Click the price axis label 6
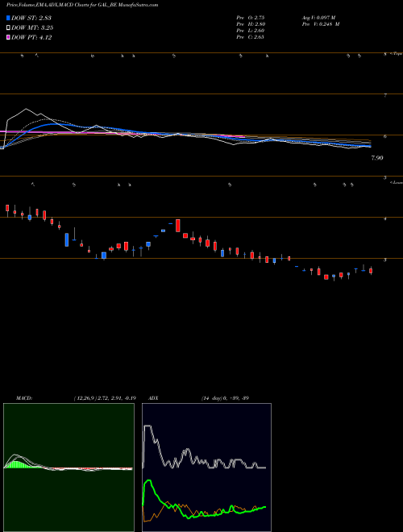The image size is (403, 532). click(x=385, y=137)
